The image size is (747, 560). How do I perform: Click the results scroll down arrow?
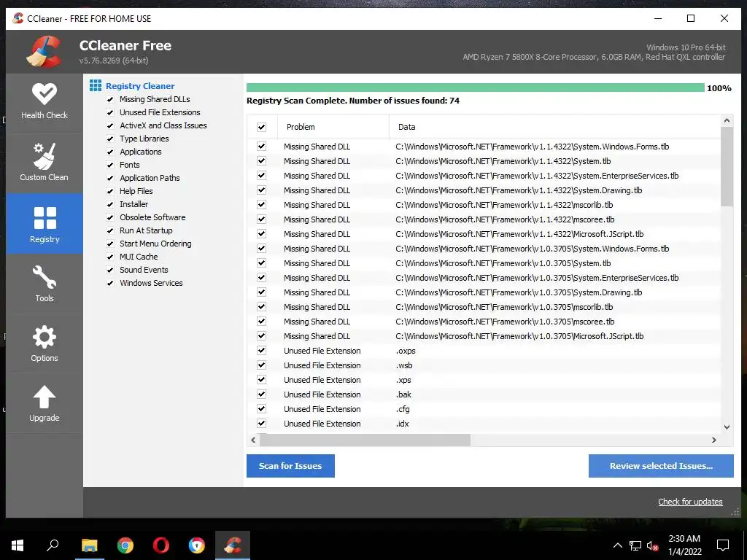tap(727, 427)
